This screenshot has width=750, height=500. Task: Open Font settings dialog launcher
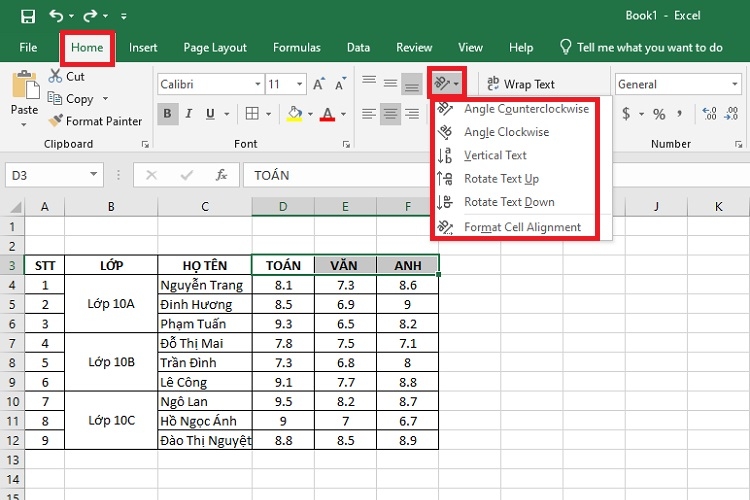click(346, 144)
